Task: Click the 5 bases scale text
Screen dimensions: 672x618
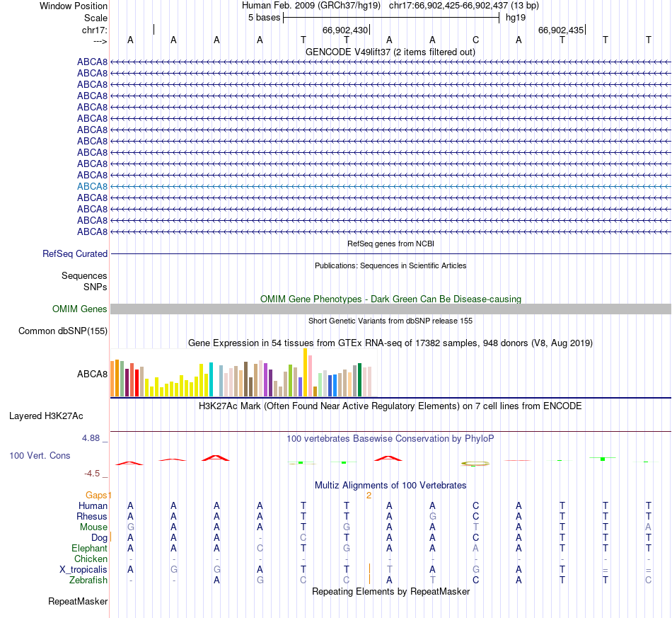Action: (264, 18)
